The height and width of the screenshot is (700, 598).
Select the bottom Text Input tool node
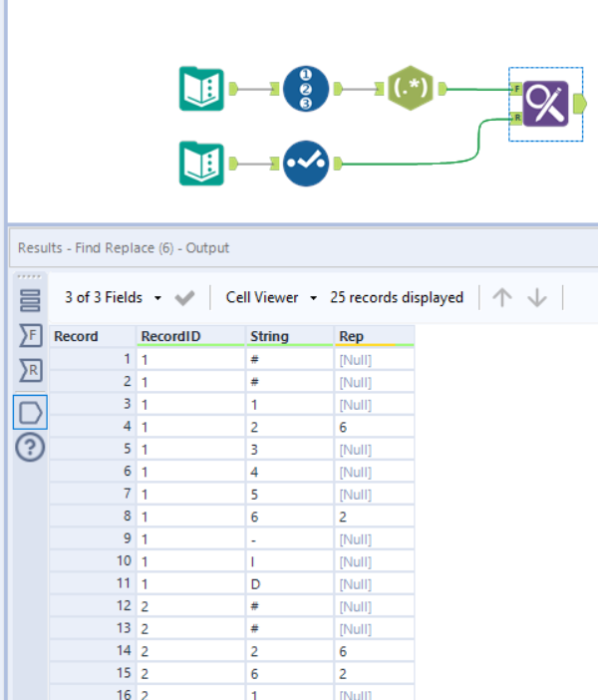(x=201, y=164)
